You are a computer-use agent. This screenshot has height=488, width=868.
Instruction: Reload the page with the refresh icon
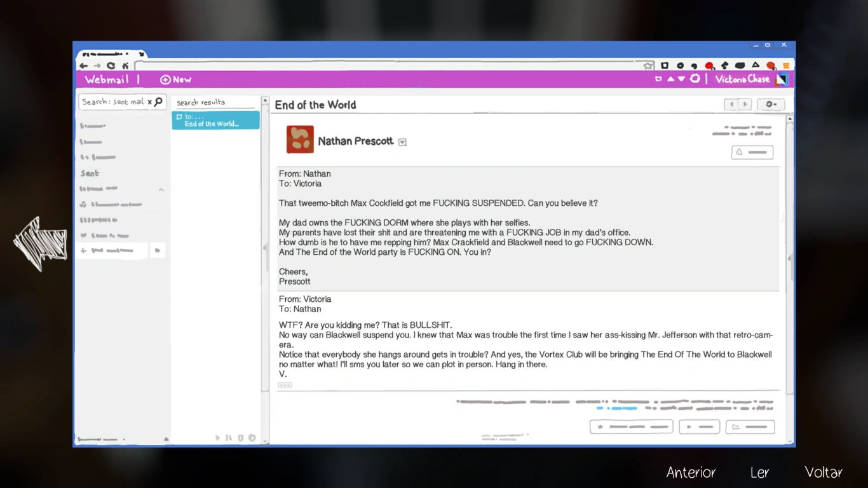tap(111, 65)
